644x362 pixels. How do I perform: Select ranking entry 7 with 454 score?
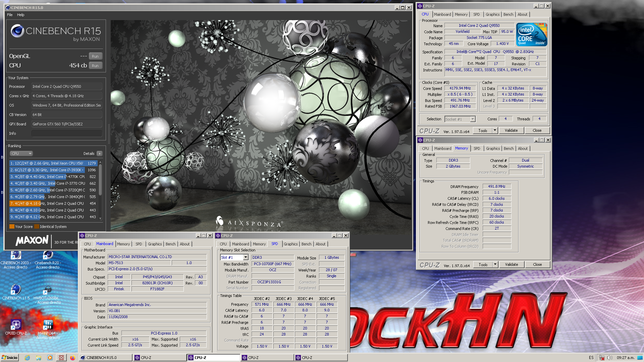click(x=53, y=203)
